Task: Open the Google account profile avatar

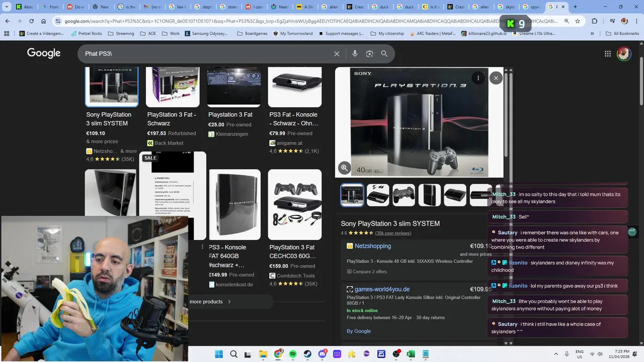Action: click(624, 54)
